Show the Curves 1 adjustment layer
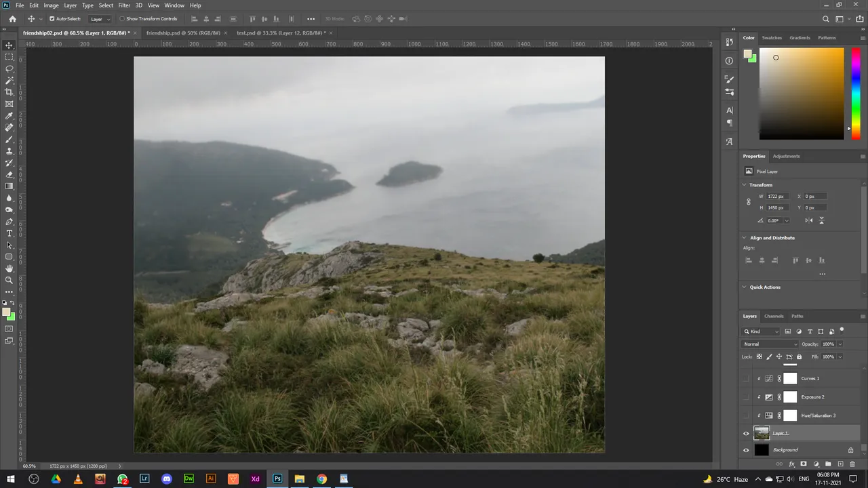 point(746,379)
